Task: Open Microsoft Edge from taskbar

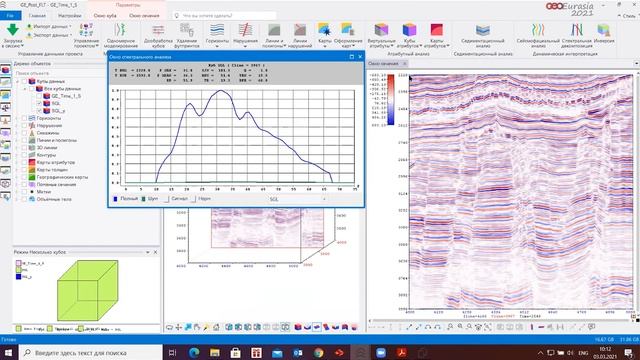Action: 194,352
